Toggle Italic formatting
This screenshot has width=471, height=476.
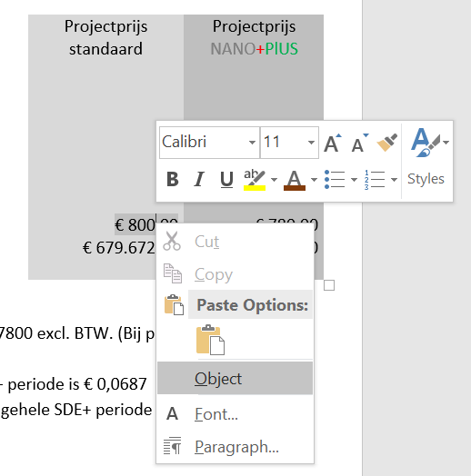[199, 179]
